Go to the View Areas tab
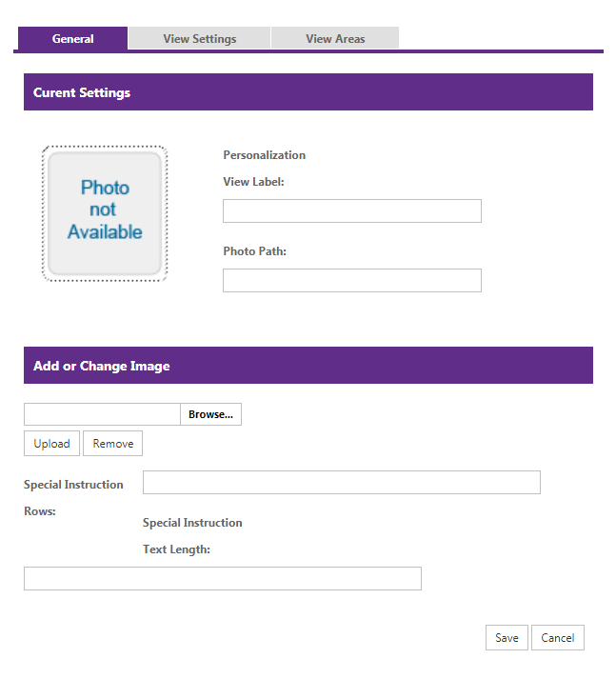 335,39
